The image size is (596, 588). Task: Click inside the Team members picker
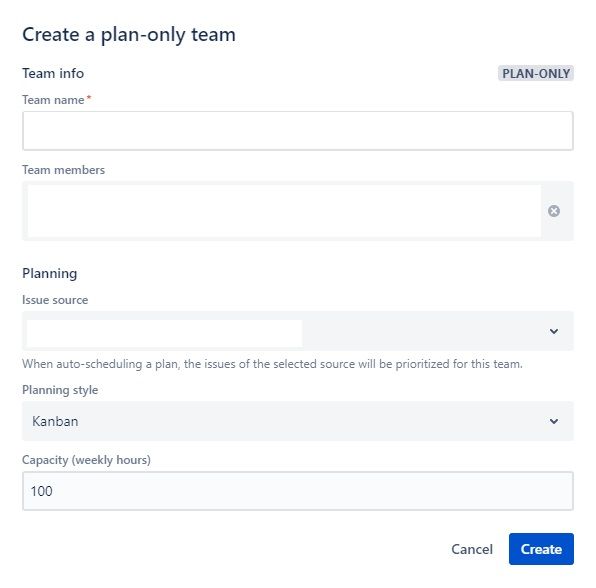tap(284, 211)
